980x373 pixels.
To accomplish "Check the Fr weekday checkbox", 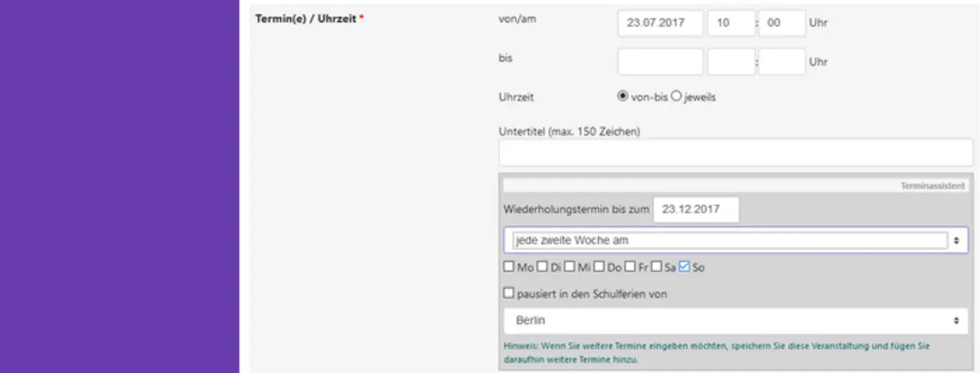I will pyautogui.click(x=629, y=267).
